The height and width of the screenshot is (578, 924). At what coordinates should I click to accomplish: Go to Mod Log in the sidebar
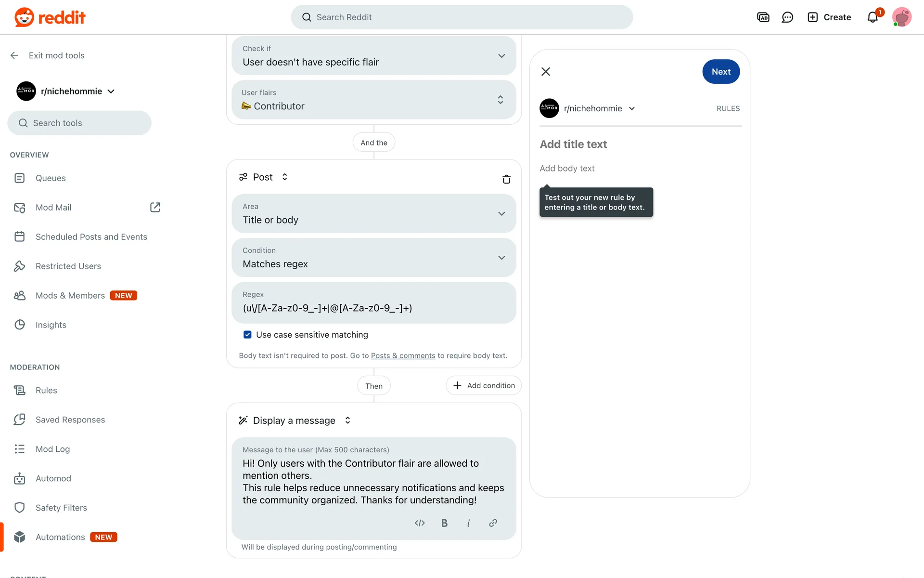point(52,449)
